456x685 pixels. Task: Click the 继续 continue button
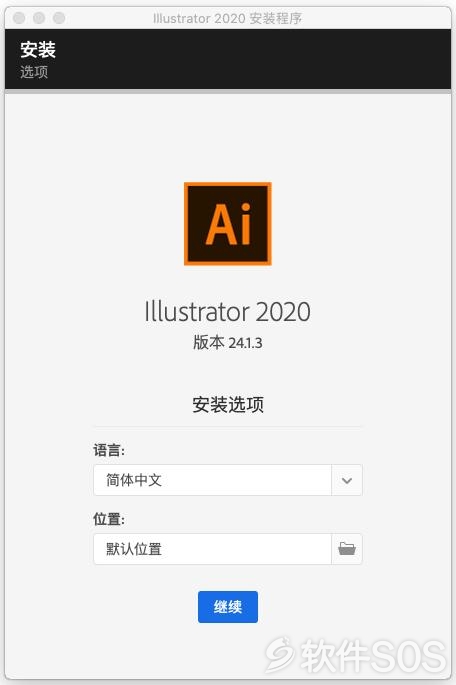tap(228, 607)
